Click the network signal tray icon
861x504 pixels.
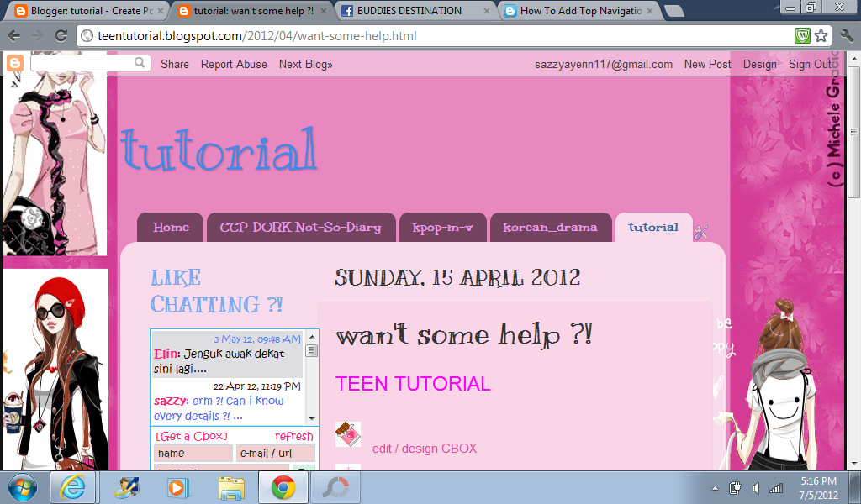coord(776,488)
